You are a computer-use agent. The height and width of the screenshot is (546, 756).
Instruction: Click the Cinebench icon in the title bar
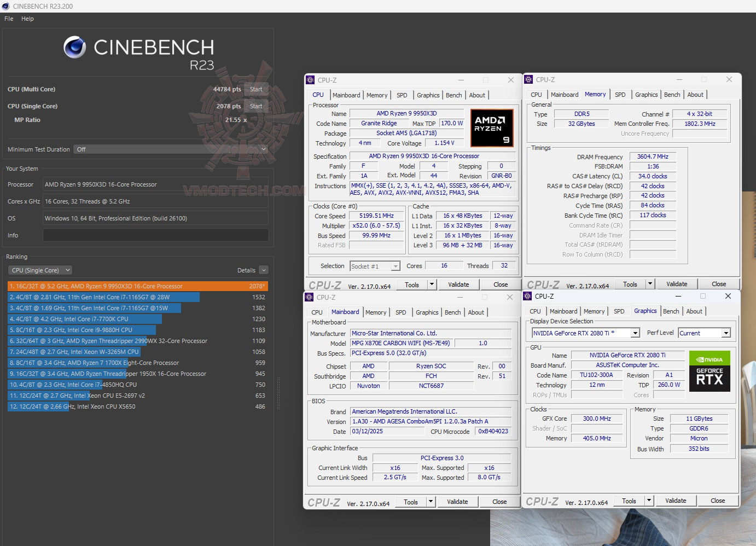(6, 6)
